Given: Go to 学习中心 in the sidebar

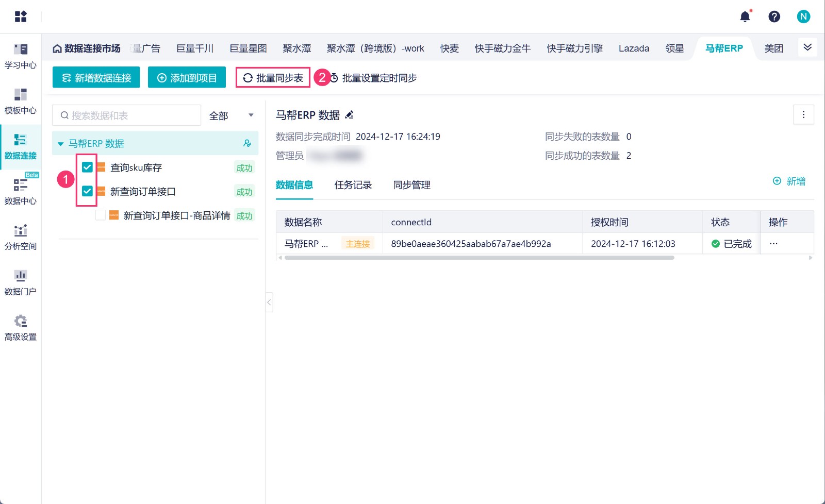Looking at the screenshot, I should click(21, 56).
